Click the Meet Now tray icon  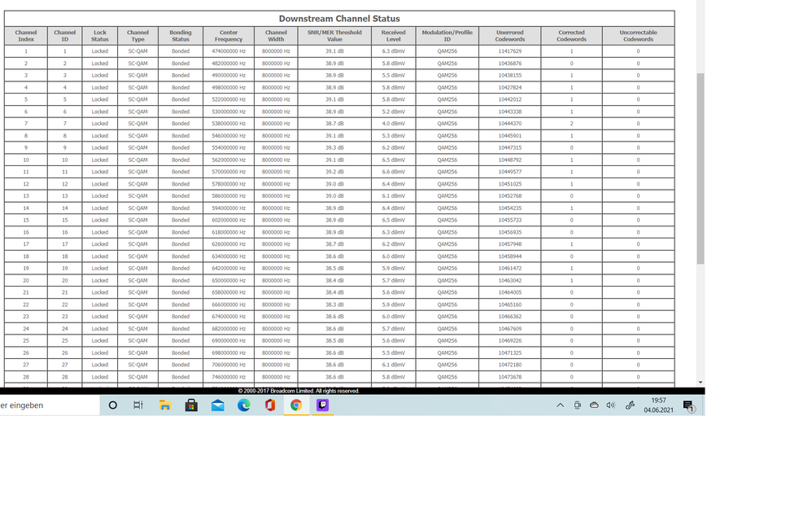point(578,405)
